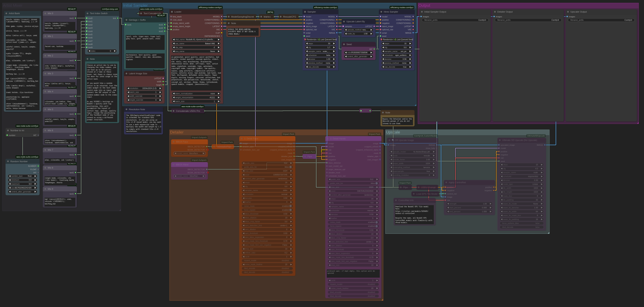644x307 pixels.
Task: Open the resolution dropdown in Latent Image Size
Action: coord(145,88)
